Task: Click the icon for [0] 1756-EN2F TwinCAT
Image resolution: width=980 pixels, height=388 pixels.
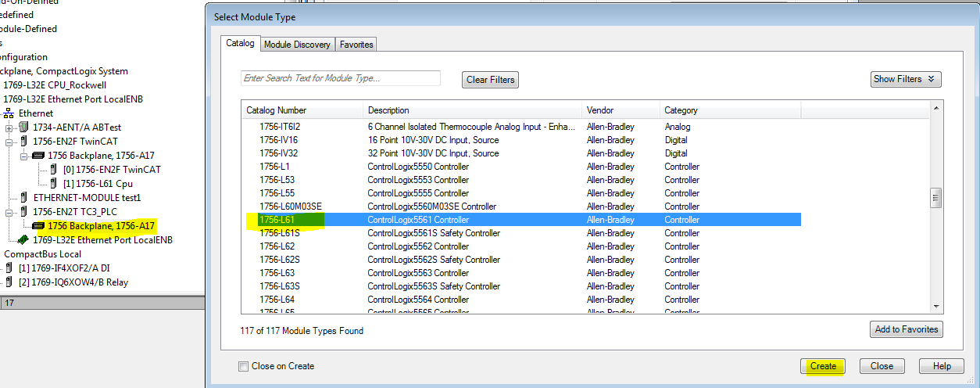Action: (53, 170)
